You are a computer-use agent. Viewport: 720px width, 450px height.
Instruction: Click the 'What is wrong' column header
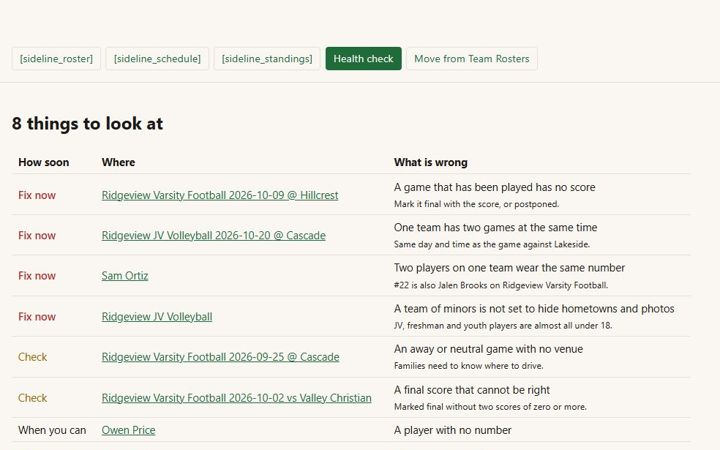[431, 163]
